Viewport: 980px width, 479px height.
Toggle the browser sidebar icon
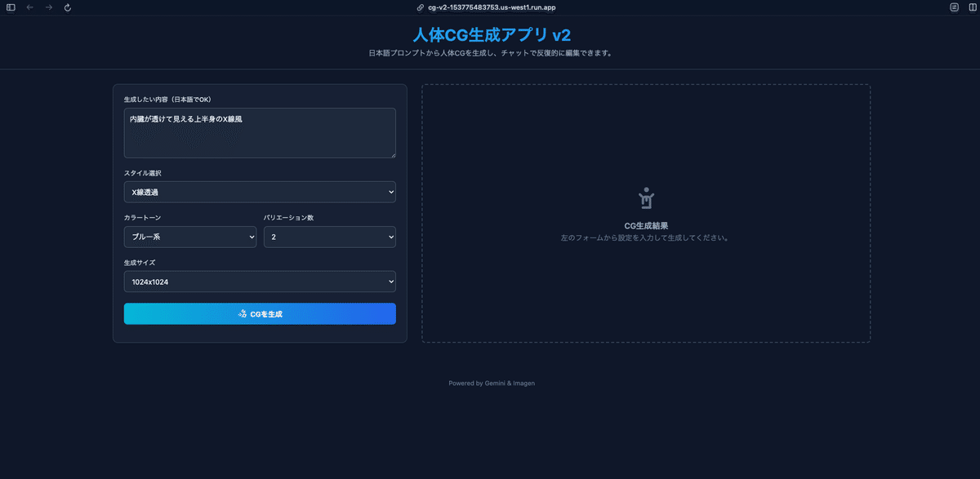[11, 7]
